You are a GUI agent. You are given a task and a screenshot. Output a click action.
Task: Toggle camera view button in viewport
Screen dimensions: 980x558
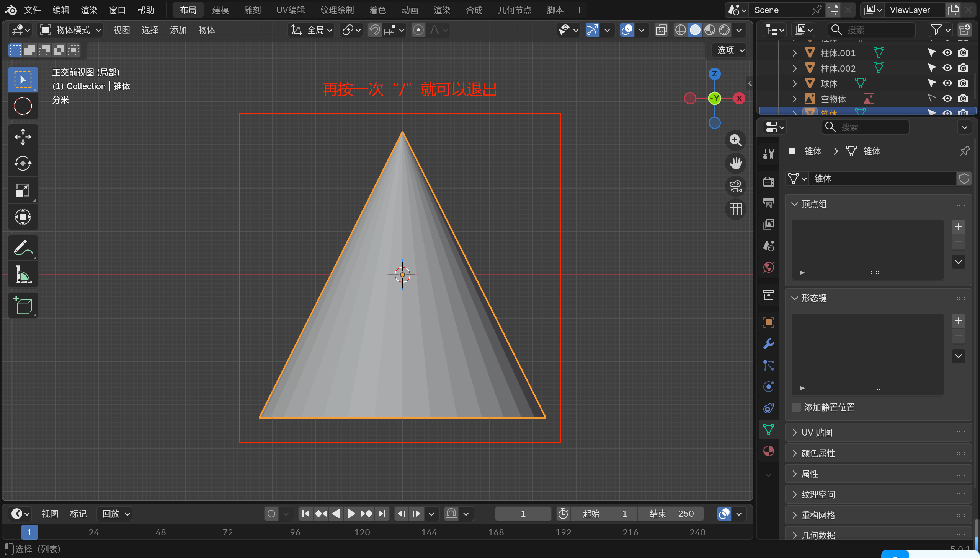(x=735, y=187)
